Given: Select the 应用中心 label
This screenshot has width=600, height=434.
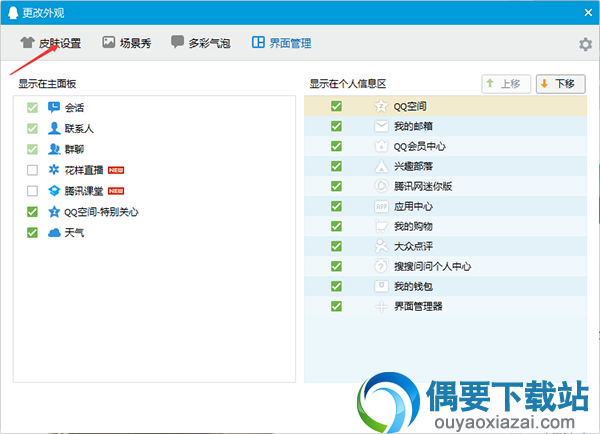Looking at the screenshot, I should pyautogui.click(x=413, y=206).
